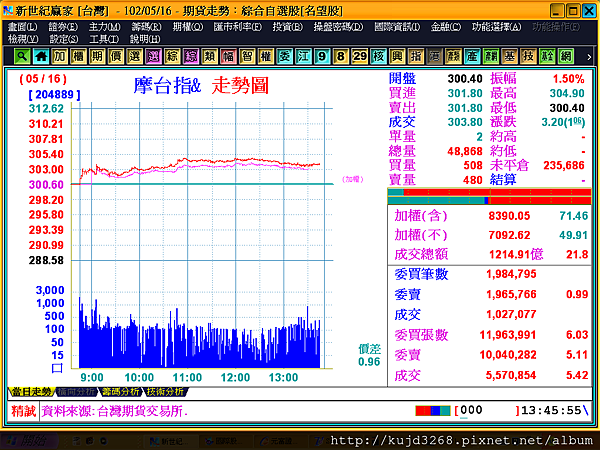
Task: Click open interest value 235,686
Action: click(x=564, y=165)
